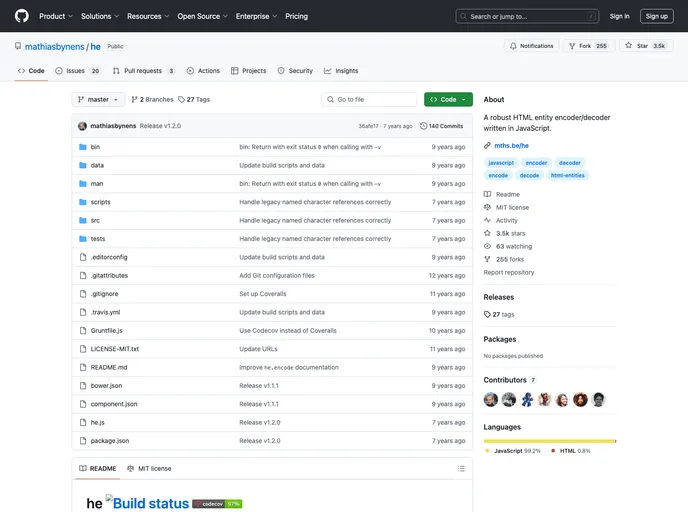
Task: Expand the Solutions menu
Action: click(x=100, y=16)
